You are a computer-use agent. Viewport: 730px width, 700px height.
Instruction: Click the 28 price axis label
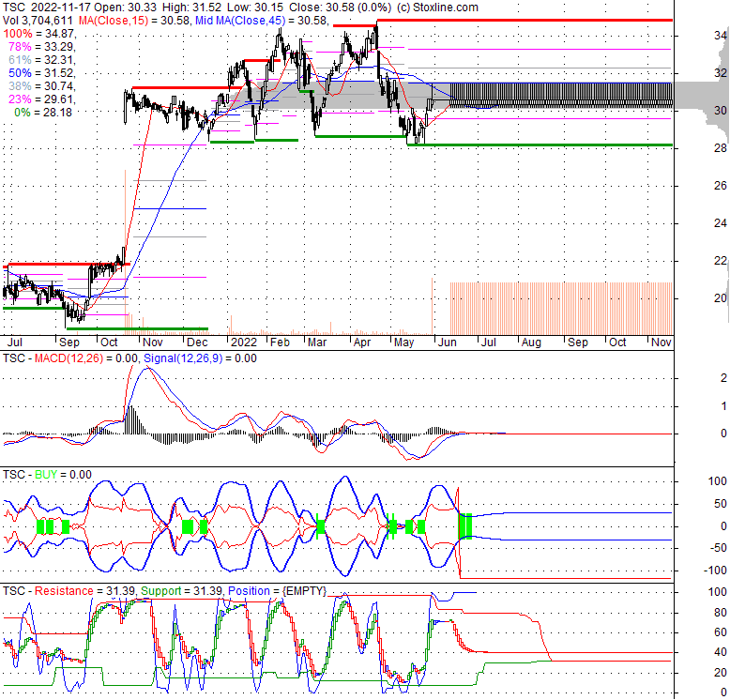[x=721, y=148]
